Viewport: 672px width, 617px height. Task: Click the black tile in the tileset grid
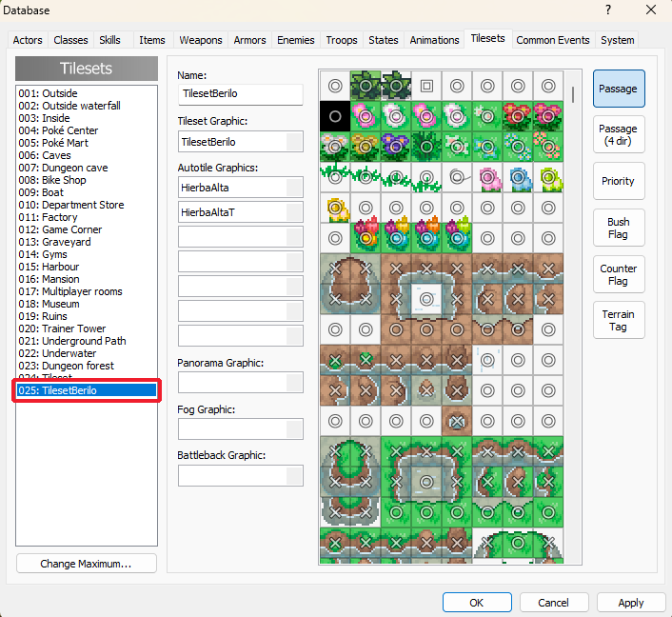(x=335, y=116)
